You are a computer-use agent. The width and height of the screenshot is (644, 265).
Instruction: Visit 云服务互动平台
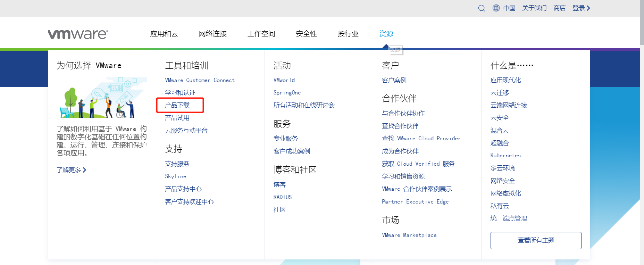tap(186, 131)
